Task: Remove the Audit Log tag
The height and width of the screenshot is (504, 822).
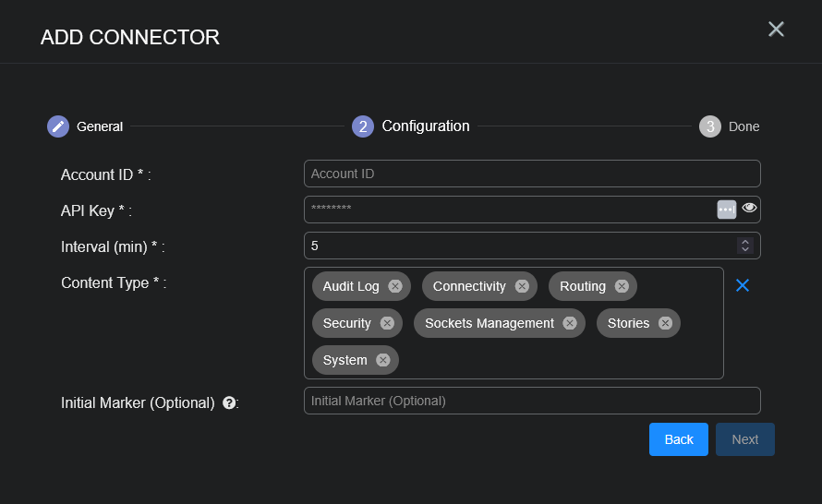Action: [395, 286]
